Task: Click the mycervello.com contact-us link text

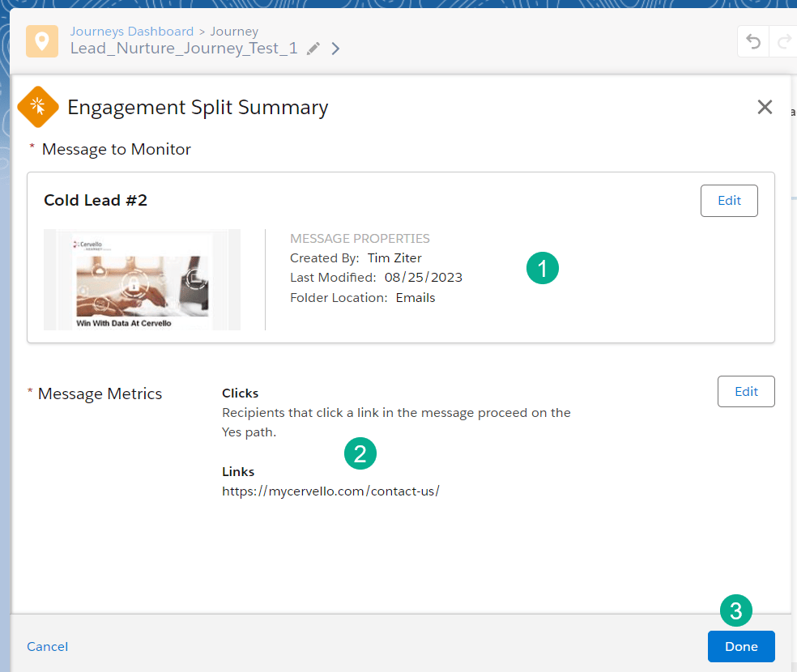Action: [330, 491]
